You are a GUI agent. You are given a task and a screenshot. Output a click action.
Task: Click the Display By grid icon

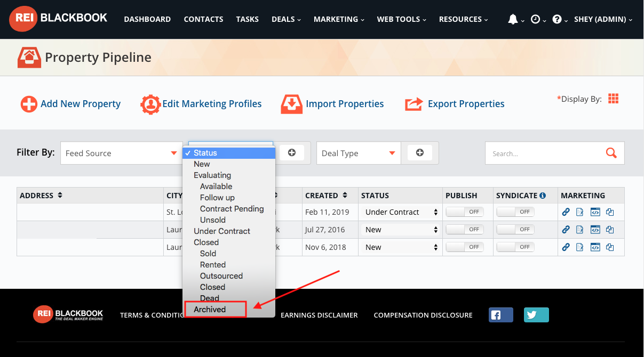click(614, 99)
